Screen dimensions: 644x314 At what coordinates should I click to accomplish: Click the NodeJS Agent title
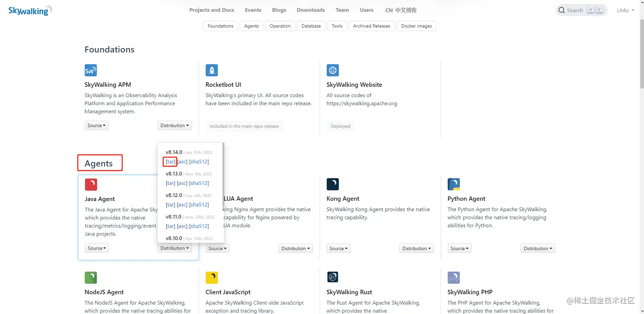coord(104,292)
